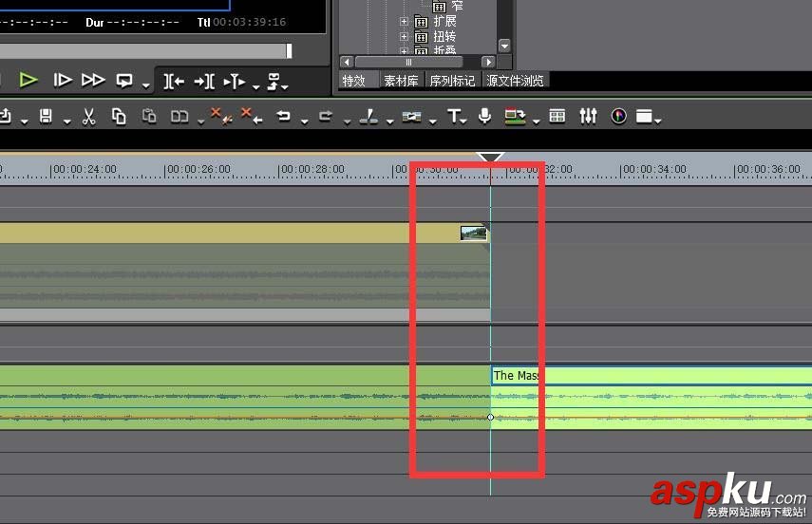
Task: Fast forward the player
Action: (x=93, y=81)
